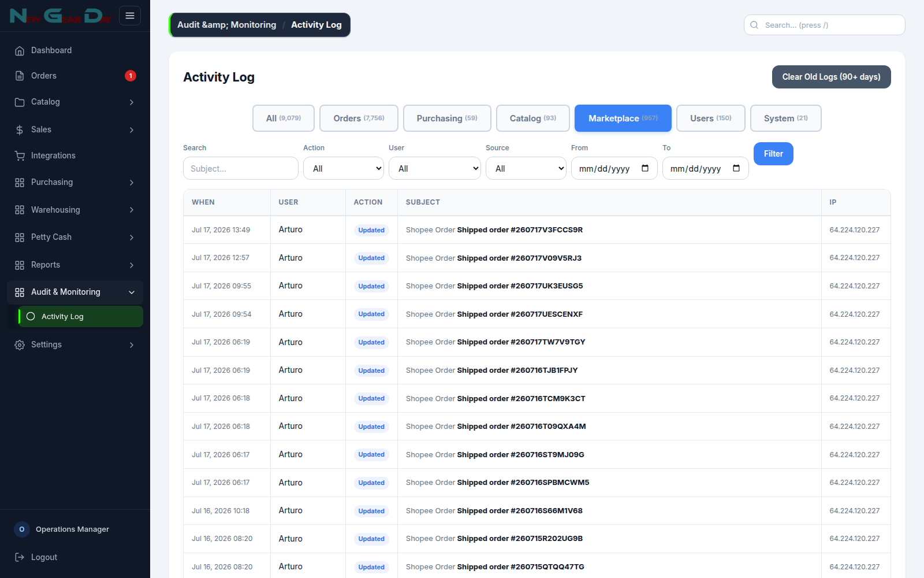Viewport: 924px width, 578px height.
Task: Click the Settings gear icon
Action: (x=20, y=345)
